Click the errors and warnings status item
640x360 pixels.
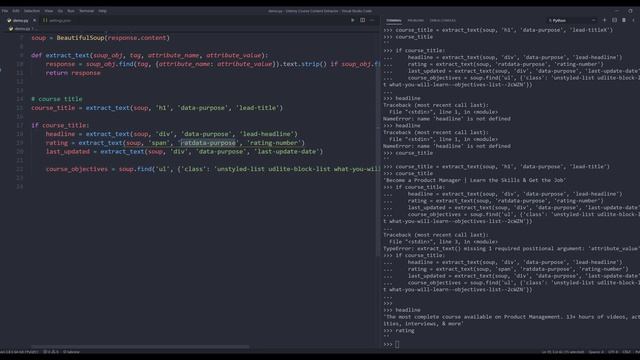(x=51, y=352)
